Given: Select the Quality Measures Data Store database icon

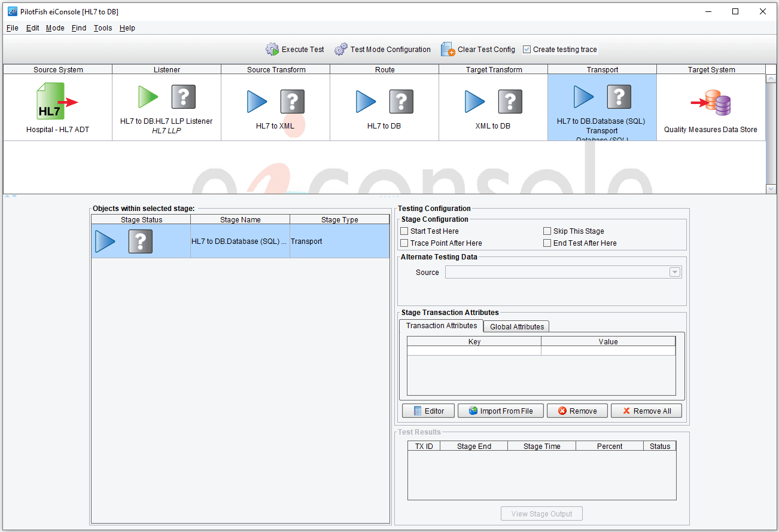Looking at the screenshot, I should [x=711, y=102].
